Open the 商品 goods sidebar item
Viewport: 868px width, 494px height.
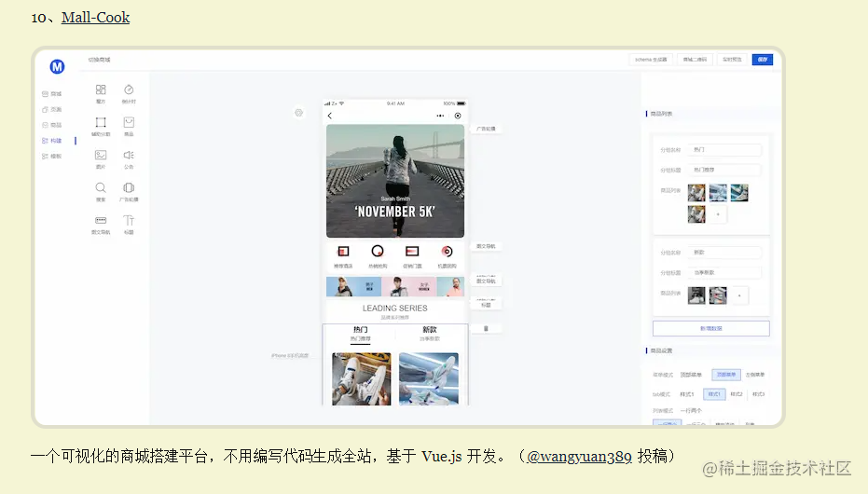(52, 125)
